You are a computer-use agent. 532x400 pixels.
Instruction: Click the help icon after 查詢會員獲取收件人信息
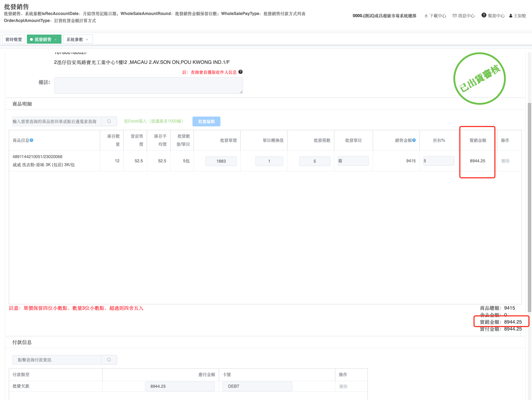[x=240, y=72]
